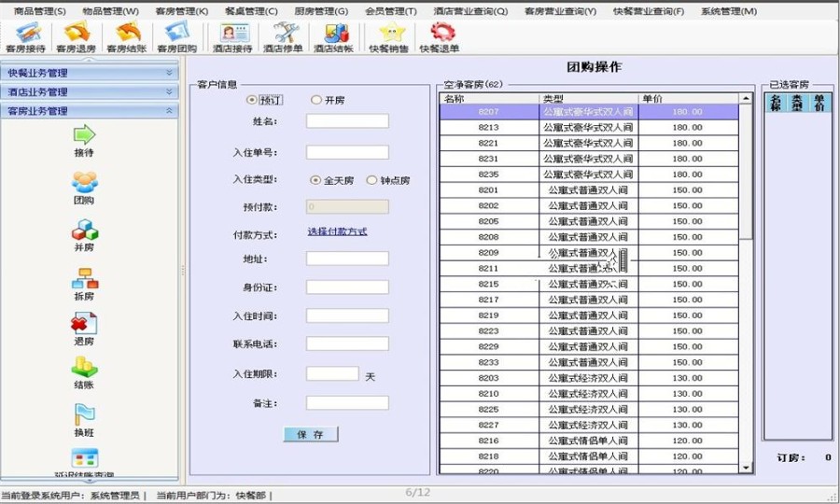Open 并房 in the sidebar
840x504 pixels.
84,235
